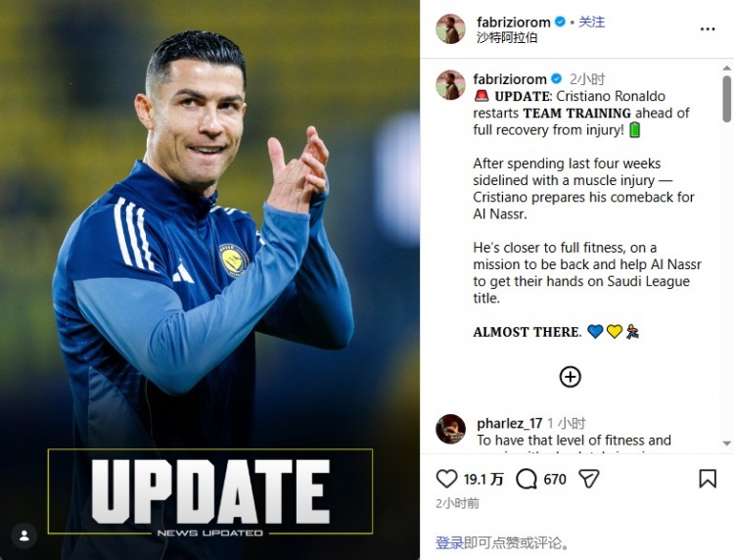The image size is (734, 560).
Task: Open pharlez_17 profile picture
Action: pos(450,429)
